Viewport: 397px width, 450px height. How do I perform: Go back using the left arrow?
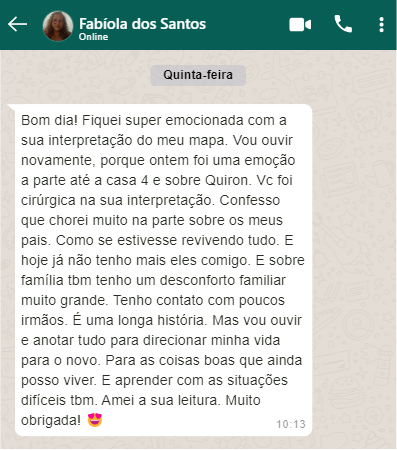tap(17, 24)
